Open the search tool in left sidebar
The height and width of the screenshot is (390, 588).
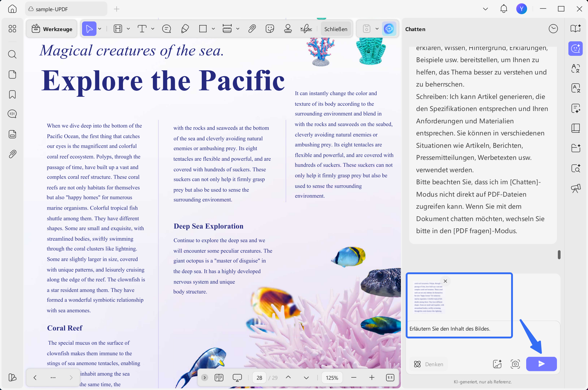click(12, 54)
